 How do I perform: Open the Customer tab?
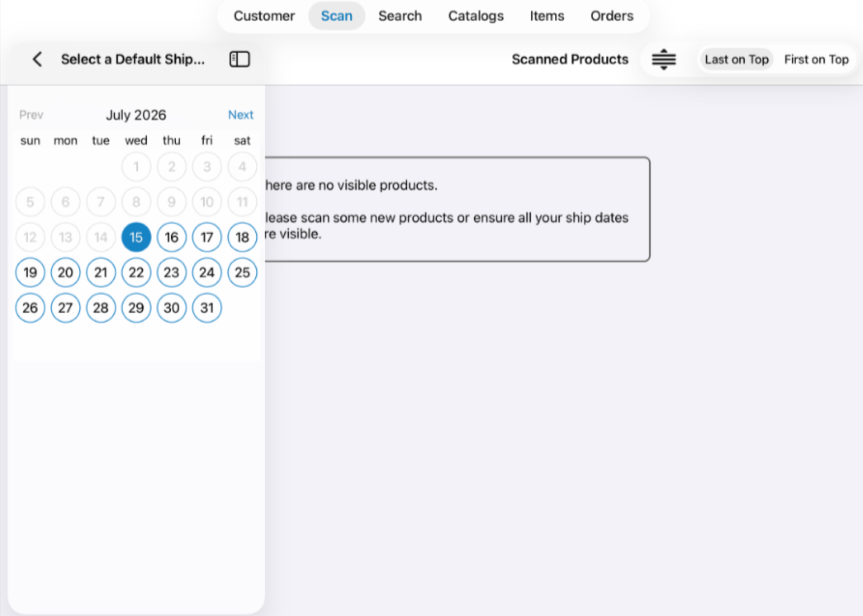click(264, 16)
